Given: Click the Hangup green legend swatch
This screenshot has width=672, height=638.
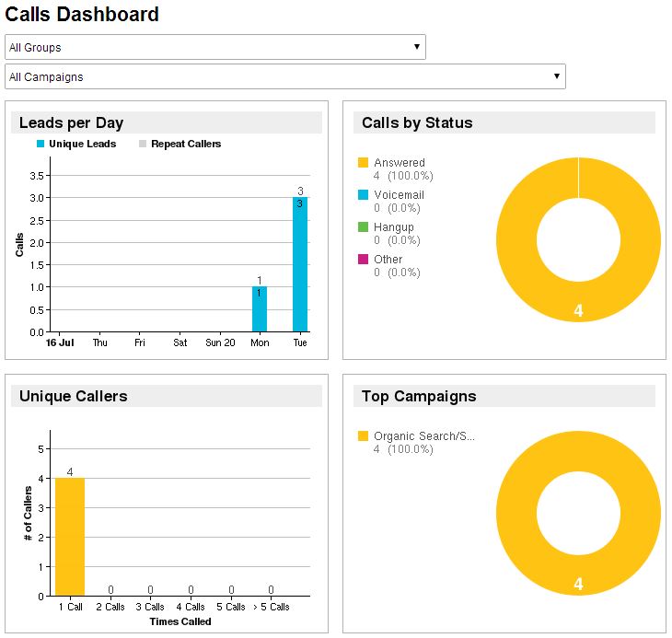Looking at the screenshot, I should 363,226.
